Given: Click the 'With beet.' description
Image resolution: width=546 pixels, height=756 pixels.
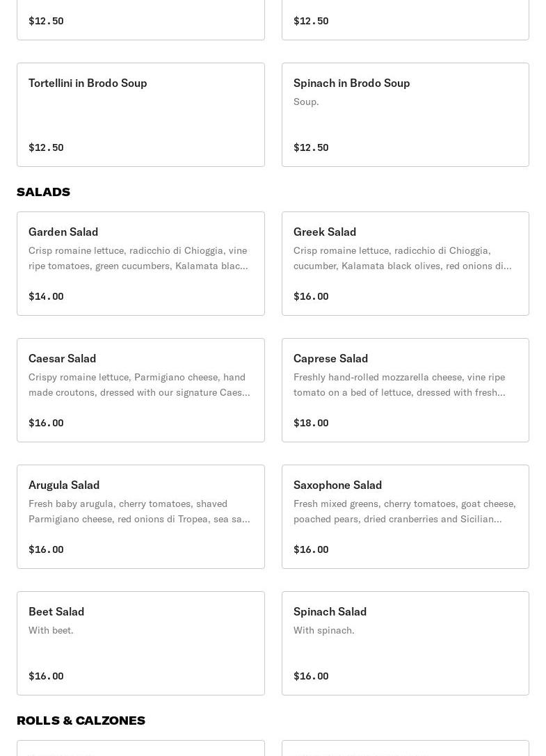Looking at the screenshot, I should click(x=51, y=630).
